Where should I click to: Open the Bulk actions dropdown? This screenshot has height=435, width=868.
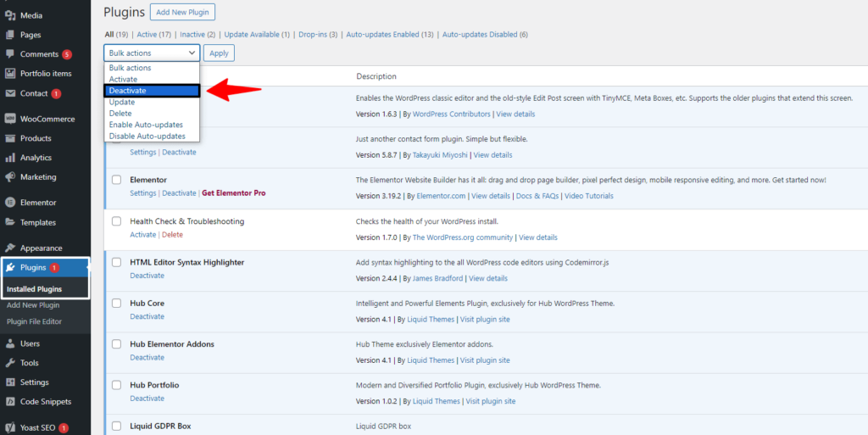pyautogui.click(x=152, y=53)
